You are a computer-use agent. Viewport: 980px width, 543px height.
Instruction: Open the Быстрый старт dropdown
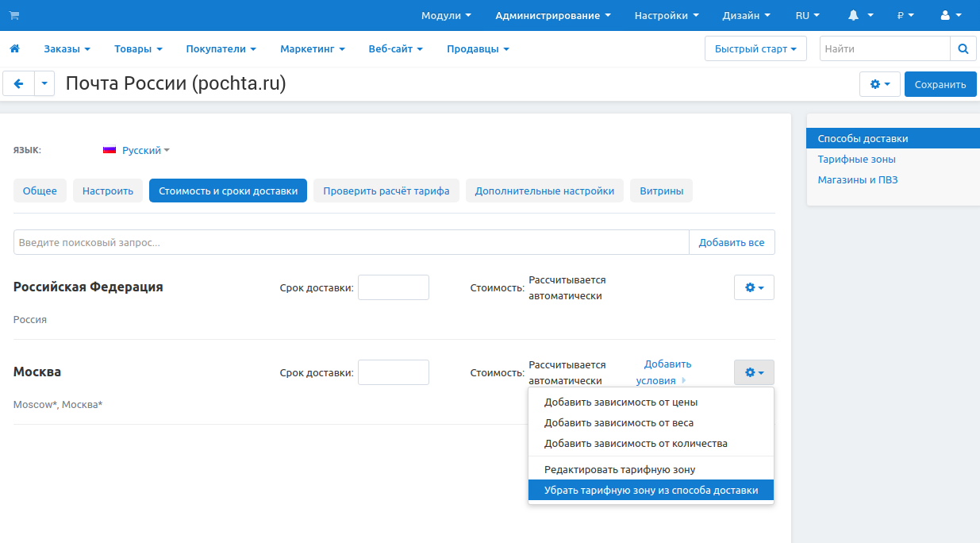click(x=755, y=49)
